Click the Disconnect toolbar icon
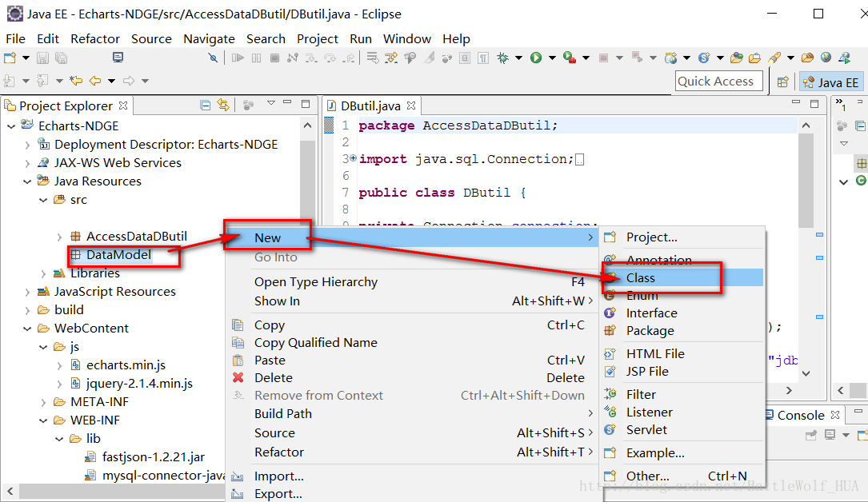The width and height of the screenshot is (868, 502). point(293,58)
